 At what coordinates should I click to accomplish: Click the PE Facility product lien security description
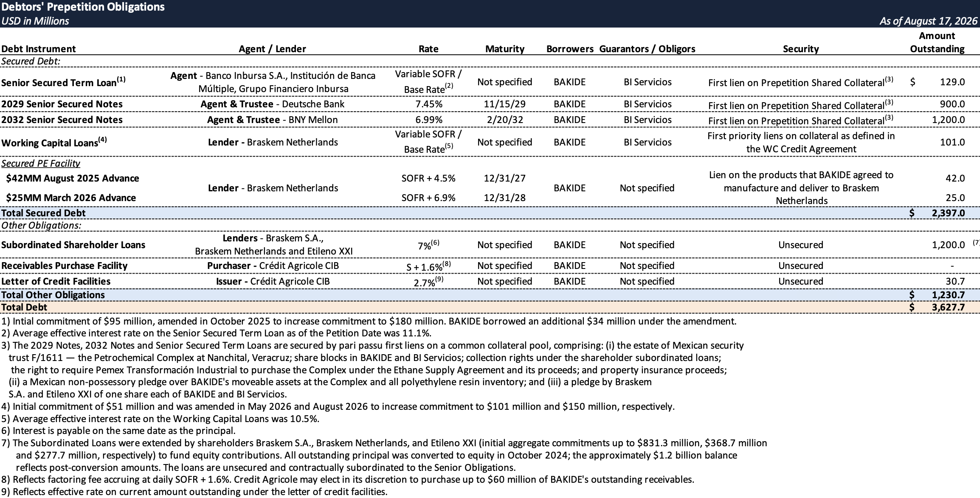tap(801, 188)
